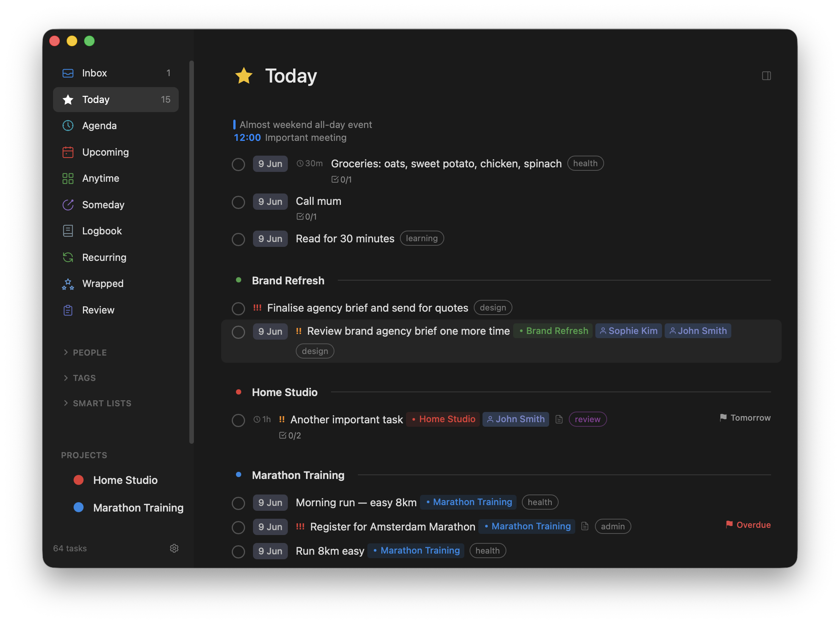Expand the PEOPLE section
Screen dimensions: 840x624
pyautogui.click(x=85, y=353)
